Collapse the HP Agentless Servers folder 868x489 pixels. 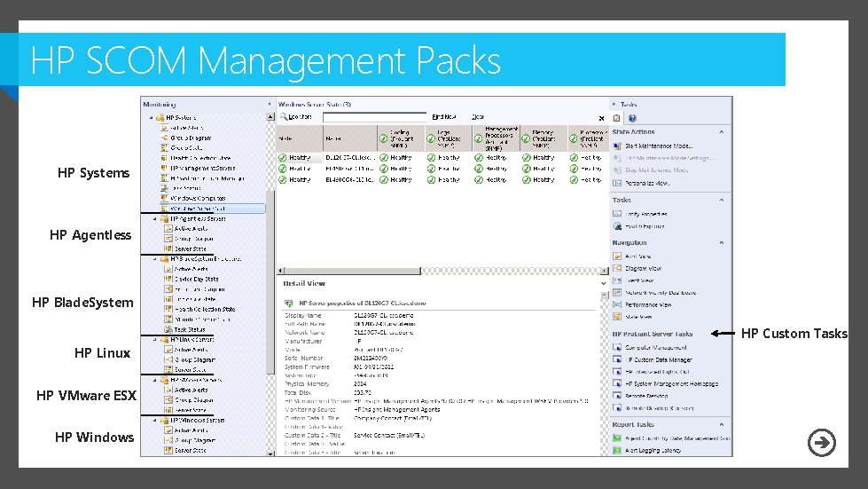coord(155,218)
